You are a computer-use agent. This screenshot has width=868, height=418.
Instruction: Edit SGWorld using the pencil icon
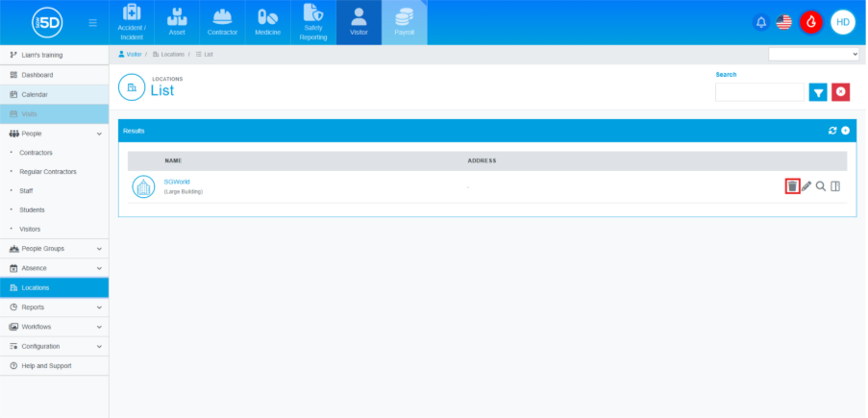click(806, 186)
